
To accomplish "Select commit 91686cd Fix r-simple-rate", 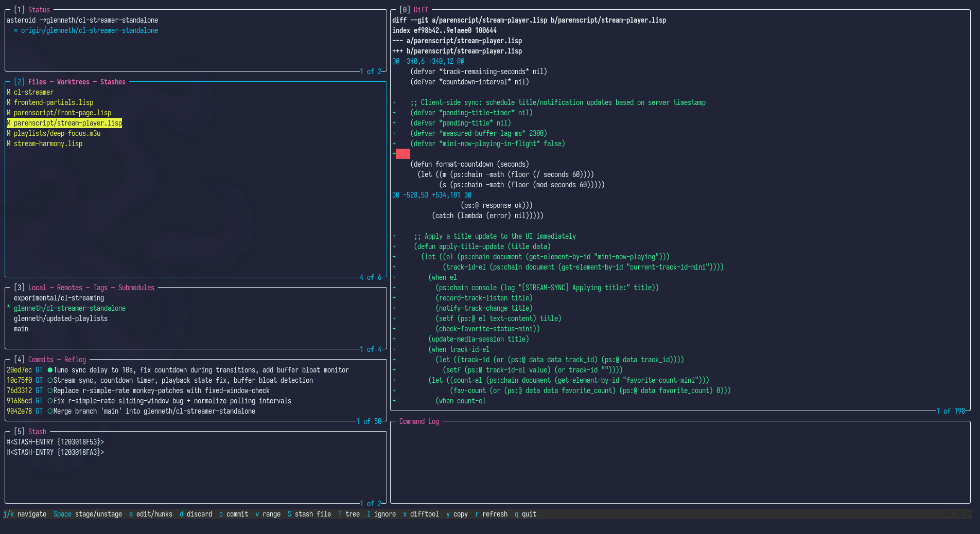I will [149, 401].
